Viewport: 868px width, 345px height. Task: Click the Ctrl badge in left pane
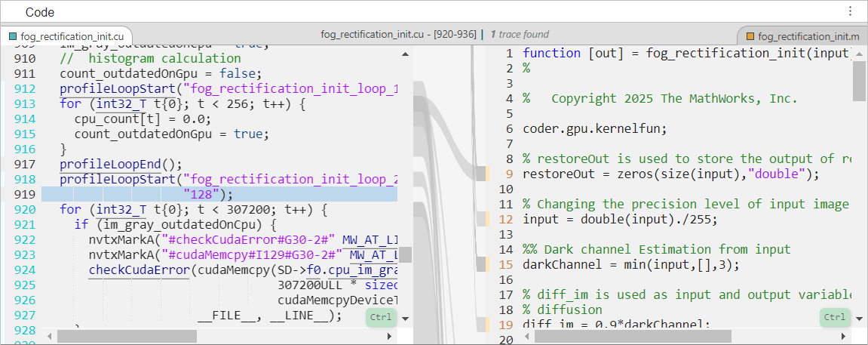coord(380,317)
